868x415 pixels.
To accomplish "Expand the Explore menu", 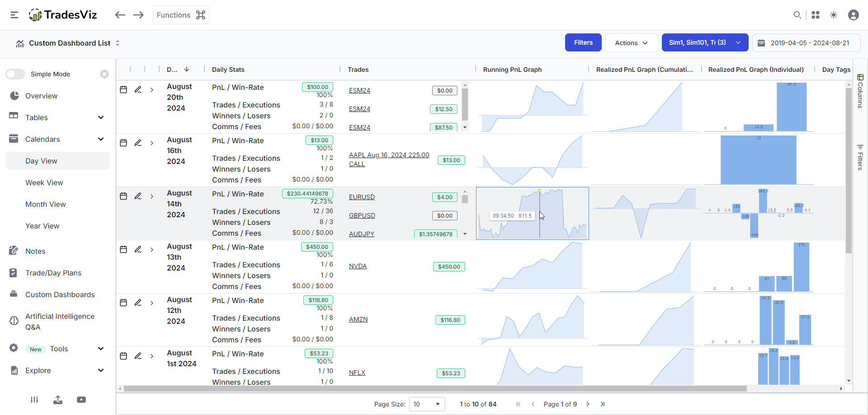I will pyautogui.click(x=57, y=370).
